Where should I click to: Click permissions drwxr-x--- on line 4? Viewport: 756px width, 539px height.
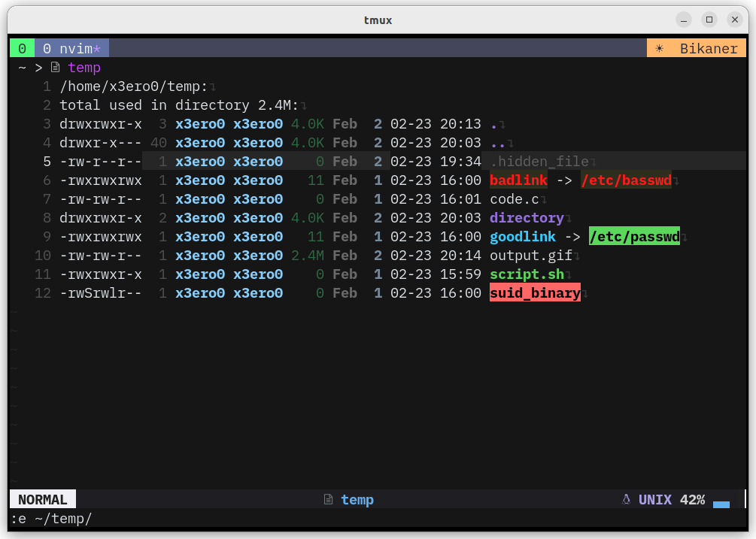(x=101, y=143)
